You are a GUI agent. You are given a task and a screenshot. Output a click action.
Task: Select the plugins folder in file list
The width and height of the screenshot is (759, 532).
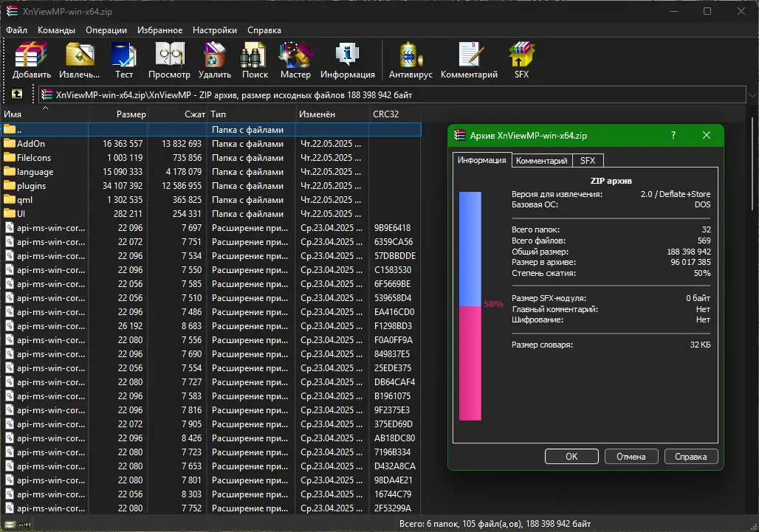(x=32, y=186)
